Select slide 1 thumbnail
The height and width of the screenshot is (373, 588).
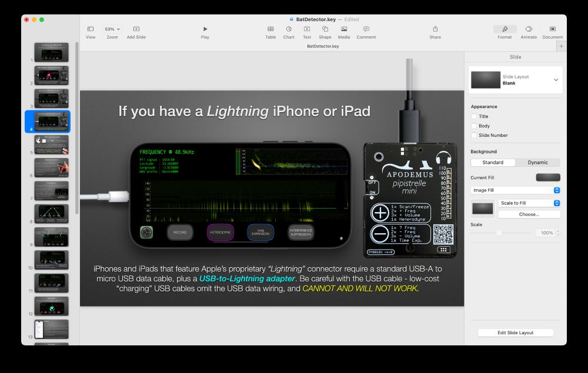51,52
